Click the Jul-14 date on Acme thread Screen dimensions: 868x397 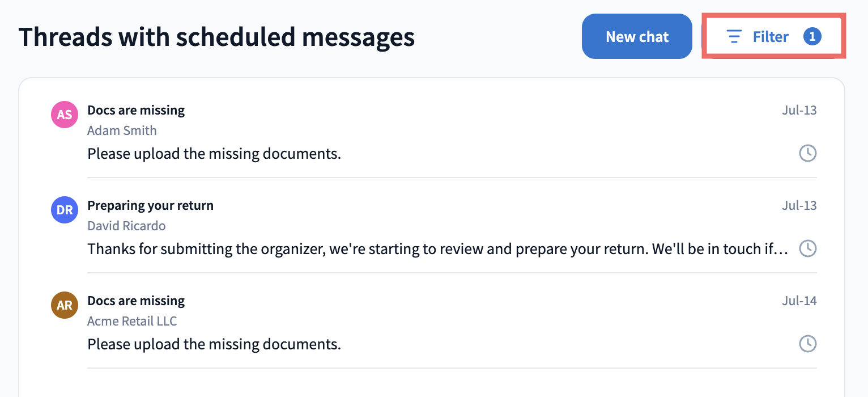point(799,301)
